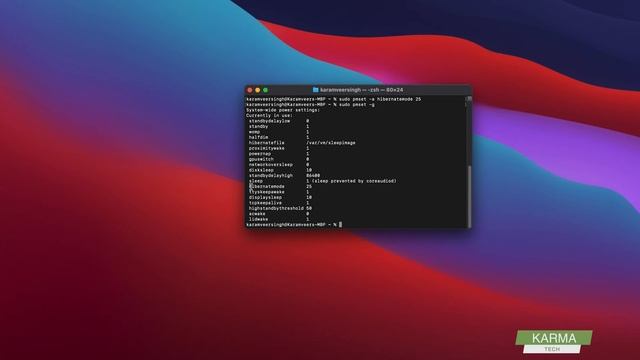
Task: Click the 'standbydelaylow' setting name
Action: click(269, 121)
